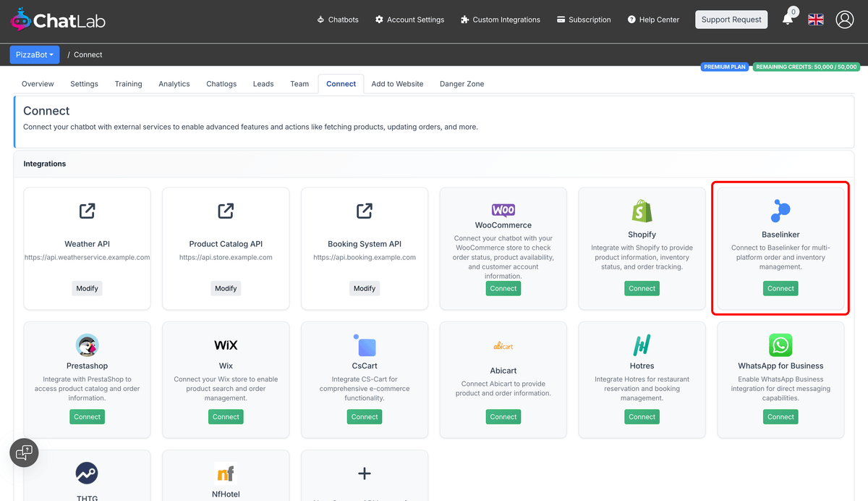Go to Subscription in top navigation
Screen dimensions: 868x501
tap(583, 20)
